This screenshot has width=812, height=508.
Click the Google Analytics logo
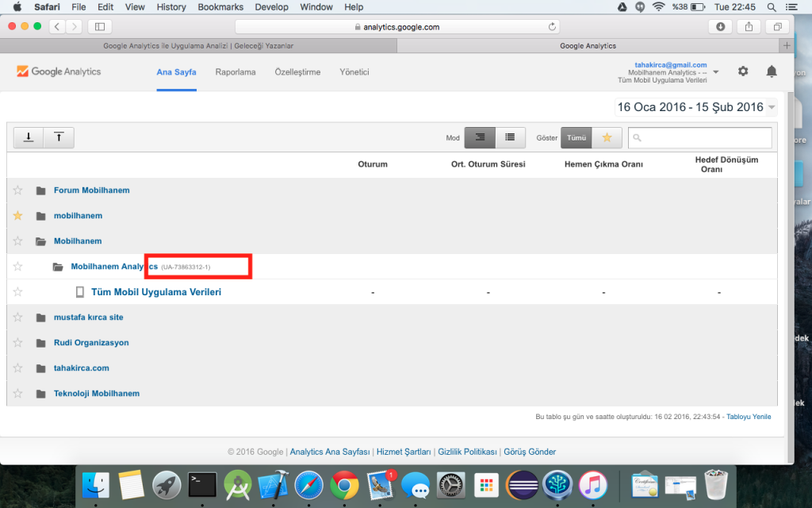click(59, 71)
